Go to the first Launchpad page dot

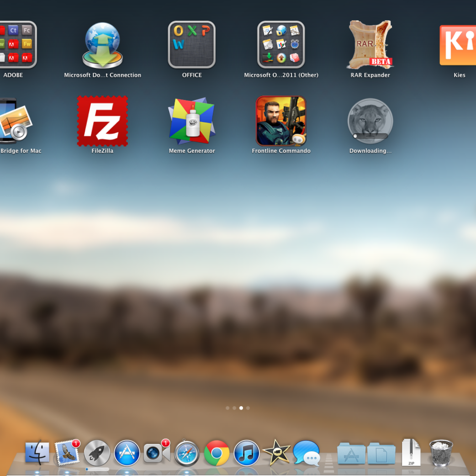coord(228,408)
